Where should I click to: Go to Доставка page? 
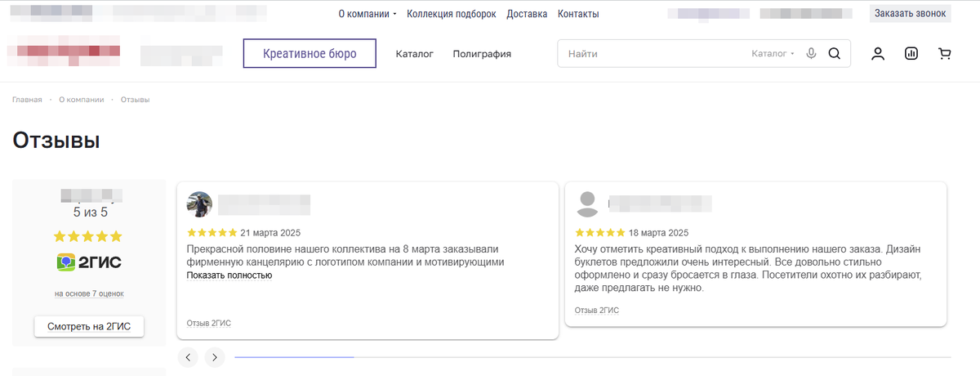(527, 14)
